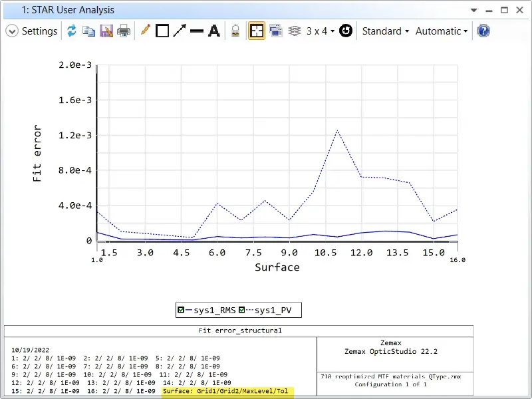
Task: Expand the Settings chevron
Action: click(12, 31)
